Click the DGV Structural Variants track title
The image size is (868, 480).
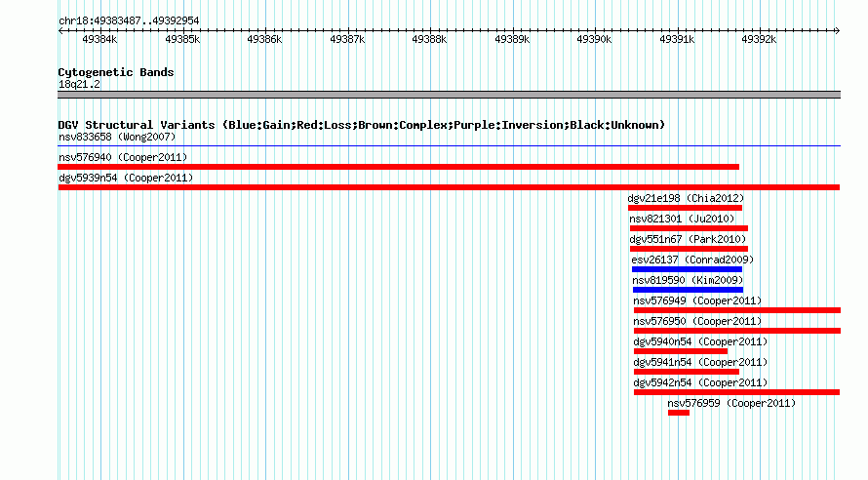[x=362, y=125]
